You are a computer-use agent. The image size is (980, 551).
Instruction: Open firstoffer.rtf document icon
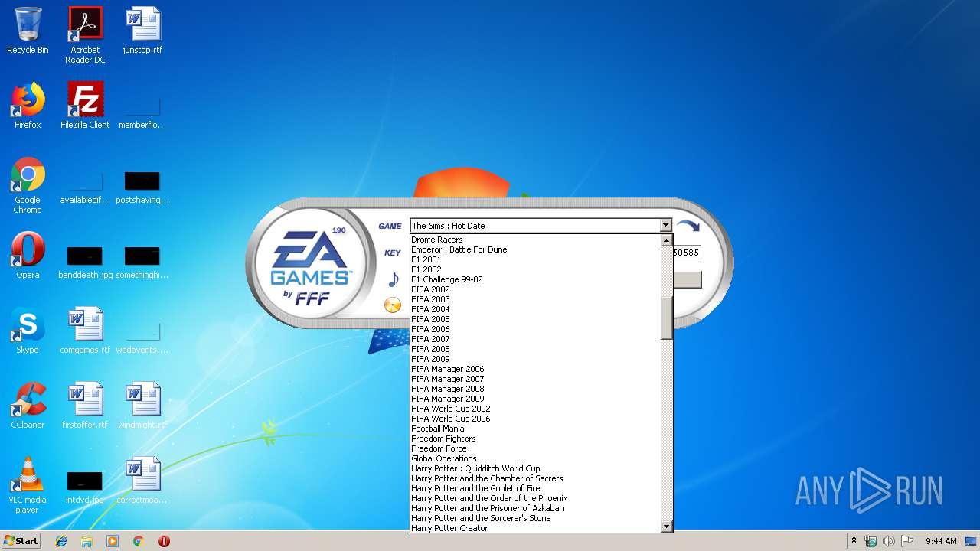[85, 406]
